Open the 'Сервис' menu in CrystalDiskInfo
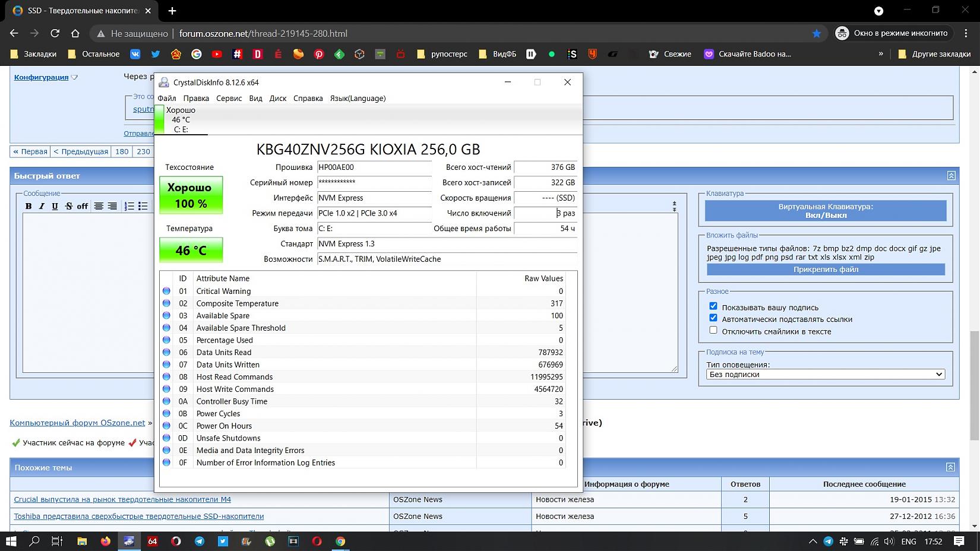The width and height of the screenshot is (980, 551). click(229, 99)
